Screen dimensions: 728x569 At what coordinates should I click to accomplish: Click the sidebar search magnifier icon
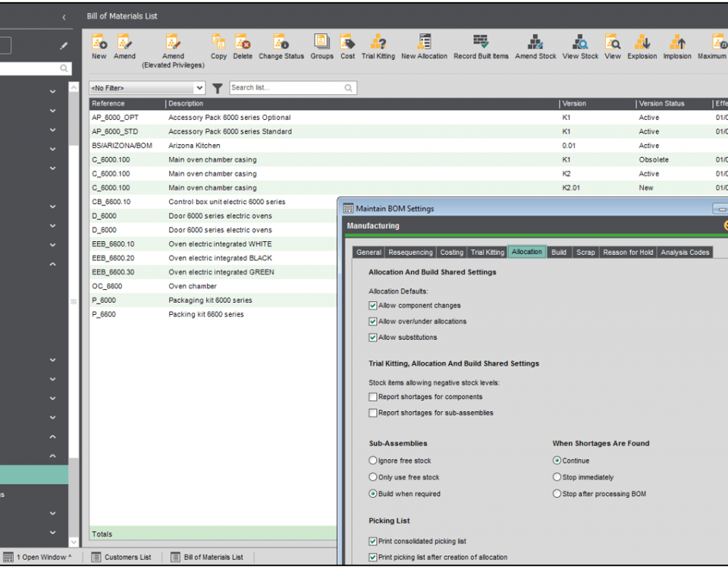[x=64, y=68]
